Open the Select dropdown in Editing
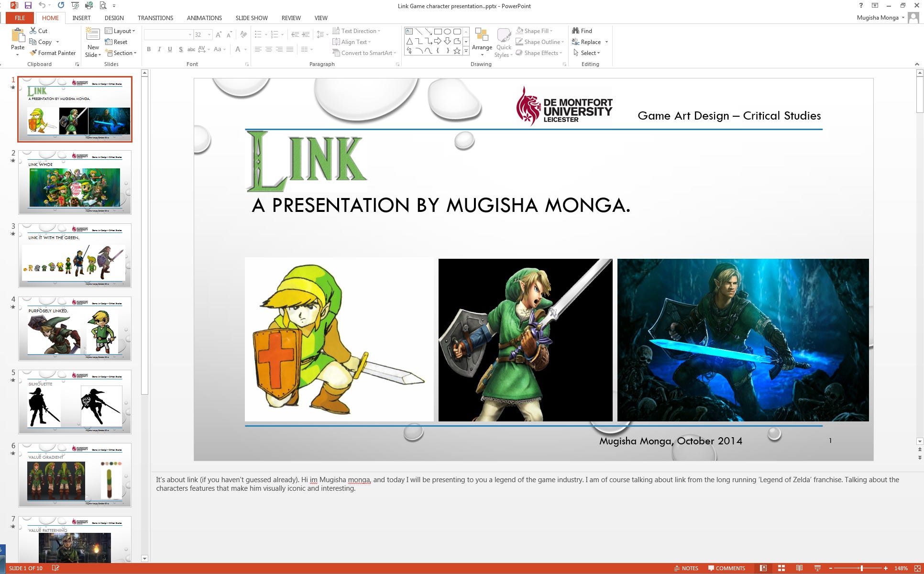This screenshot has height=574, width=924. 586,53
